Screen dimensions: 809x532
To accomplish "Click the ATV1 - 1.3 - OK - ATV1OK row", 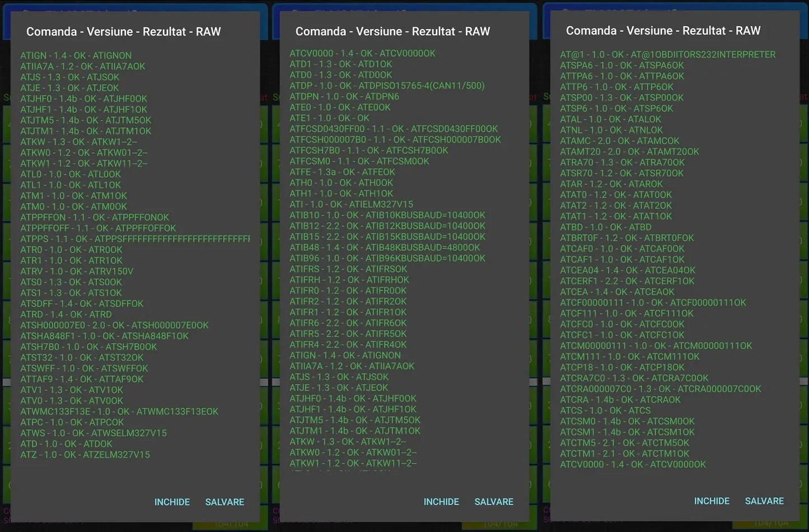I will click(72, 390).
